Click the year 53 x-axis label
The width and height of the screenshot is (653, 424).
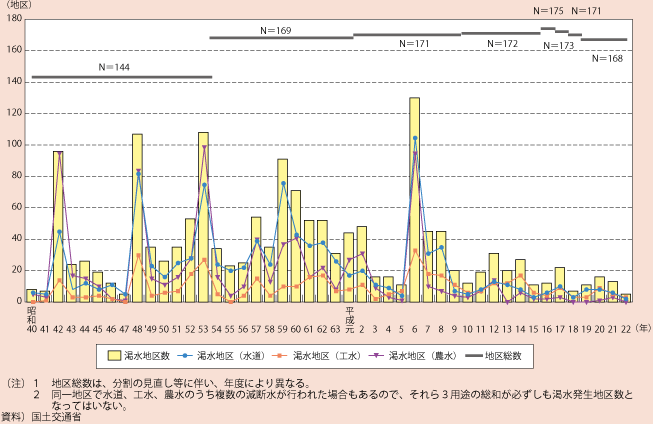click(x=203, y=329)
